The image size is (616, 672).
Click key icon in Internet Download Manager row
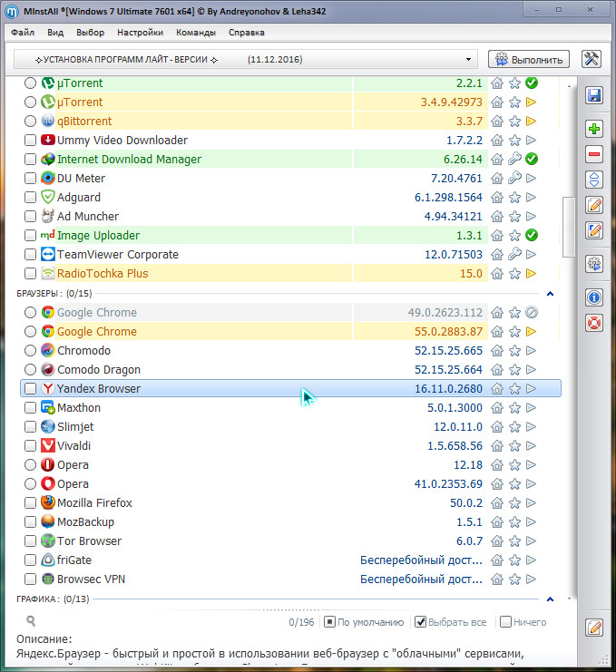514,159
